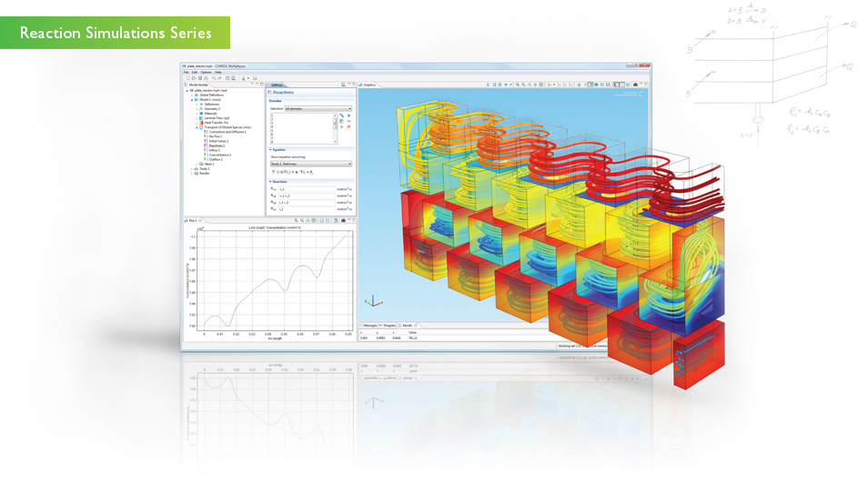Image resolution: width=868 pixels, height=480 pixels.
Task: Open the Selection All domains dropdown
Action: click(318, 108)
